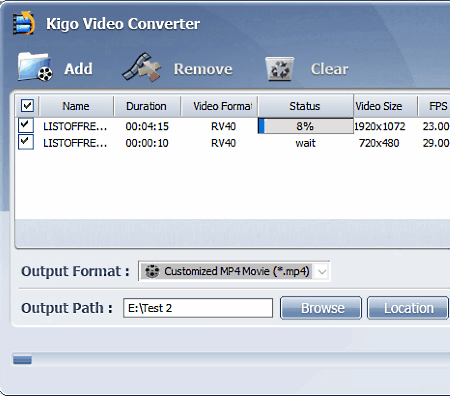Click the overall progress bar at bottom

tap(231, 360)
